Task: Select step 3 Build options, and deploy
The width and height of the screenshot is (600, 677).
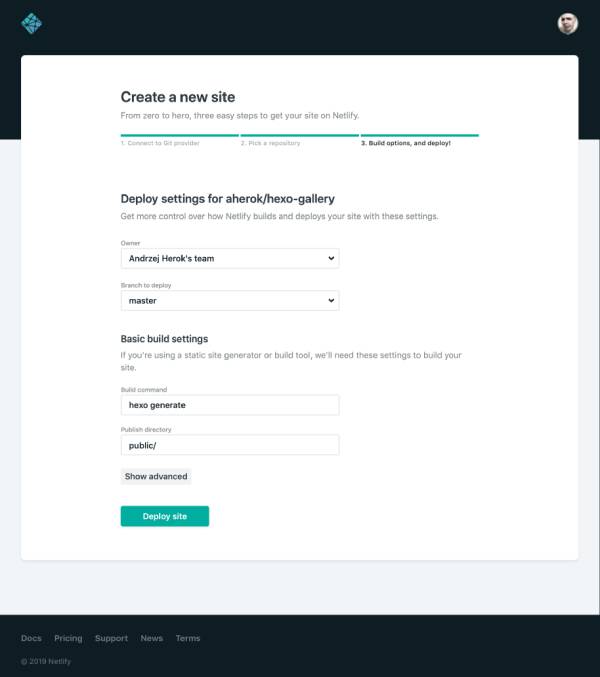Action: point(406,143)
